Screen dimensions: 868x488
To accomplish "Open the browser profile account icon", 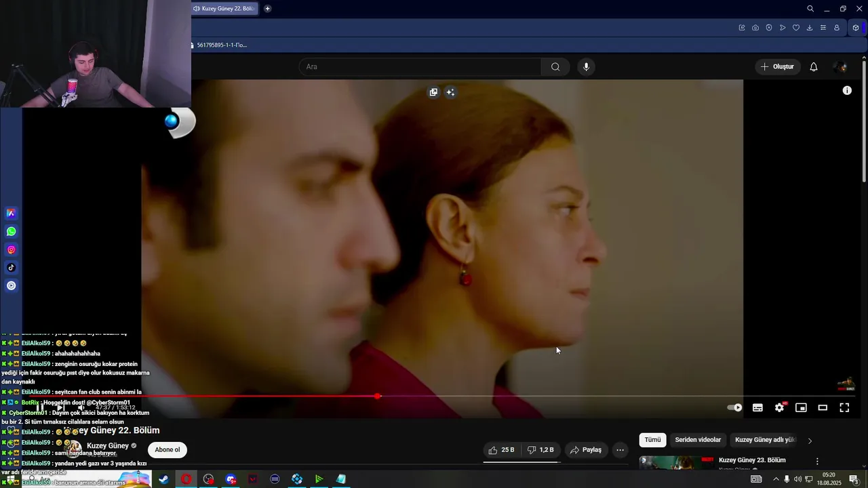I will click(x=837, y=28).
